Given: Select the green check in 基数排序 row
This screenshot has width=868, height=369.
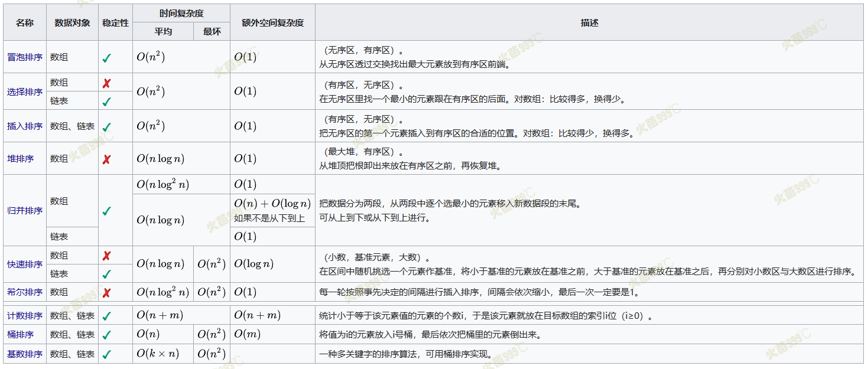Looking at the screenshot, I should click(106, 354).
